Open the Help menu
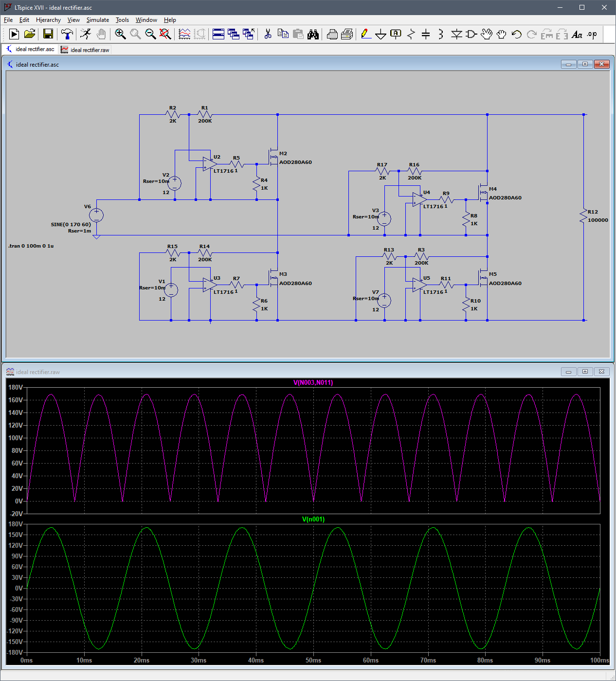Viewport: 616px width, 681px height. [170, 20]
